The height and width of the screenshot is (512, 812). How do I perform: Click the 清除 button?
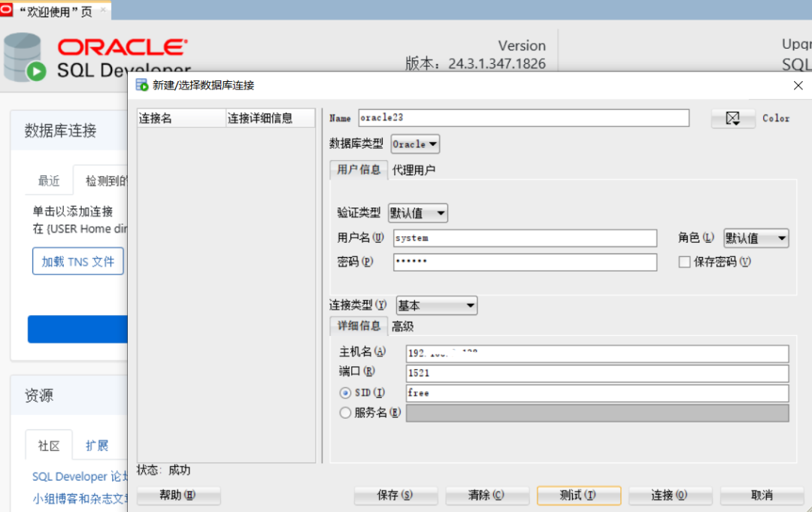(x=487, y=495)
